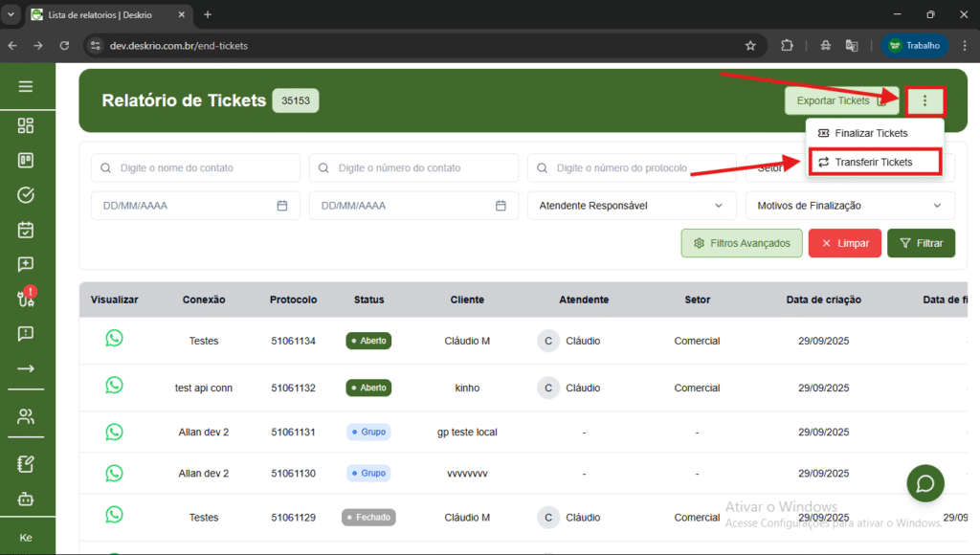Open the floating green chat bubble
Image resolution: width=980 pixels, height=555 pixels.
tap(924, 483)
